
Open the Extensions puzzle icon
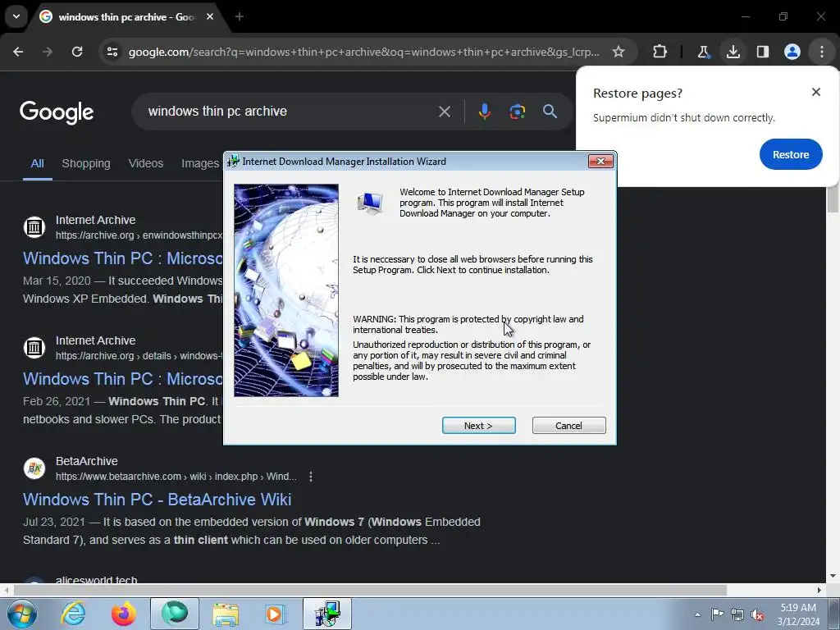click(x=660, y=52)
